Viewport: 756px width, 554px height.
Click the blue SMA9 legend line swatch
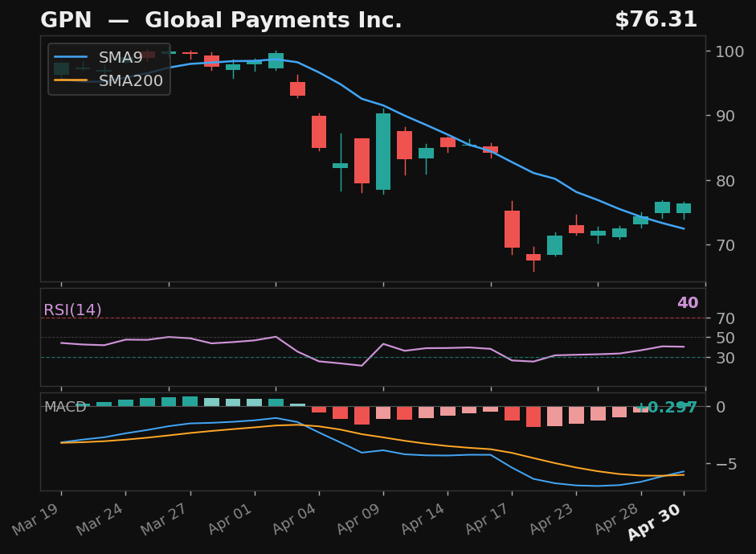tap(71, 57)
